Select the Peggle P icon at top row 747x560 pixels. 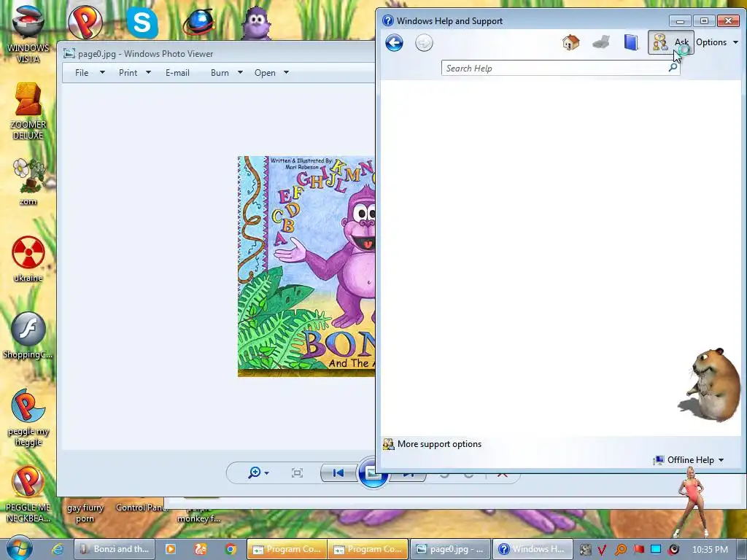coord(85,22)
